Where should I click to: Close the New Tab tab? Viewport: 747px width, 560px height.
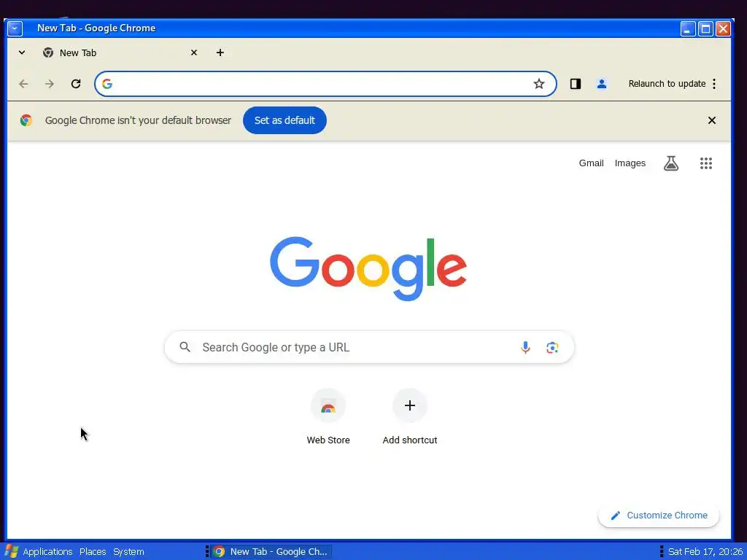(194, 52)
